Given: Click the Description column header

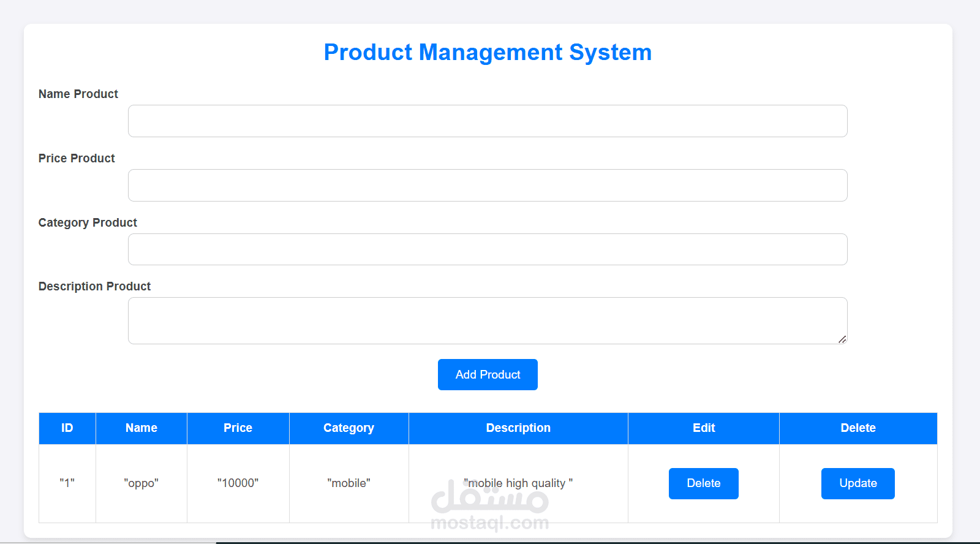Looking at the screenshot, I should 518,428.
